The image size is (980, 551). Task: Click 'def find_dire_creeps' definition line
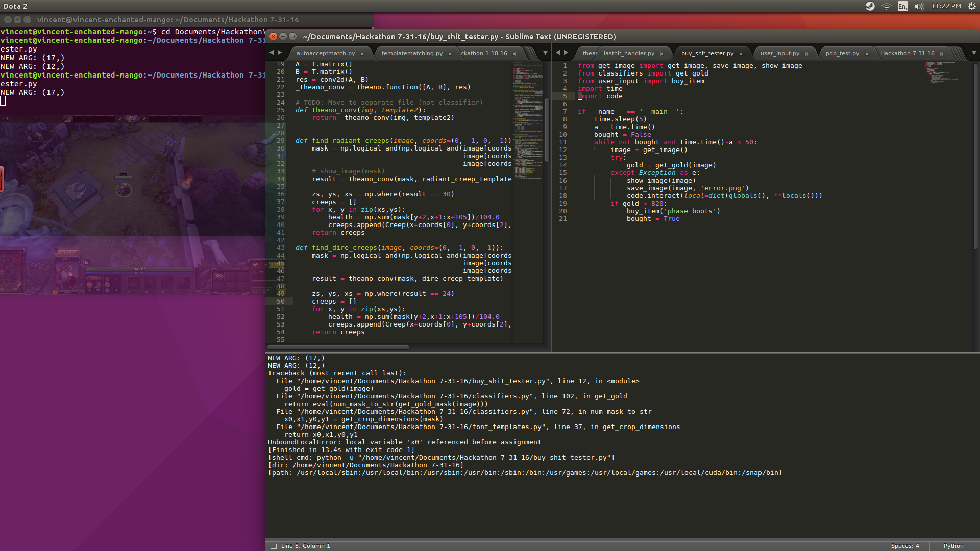399,248
